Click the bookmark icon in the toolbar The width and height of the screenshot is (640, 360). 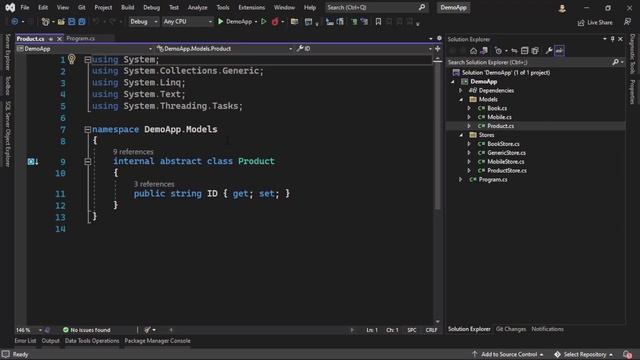[x=378, y=22]
